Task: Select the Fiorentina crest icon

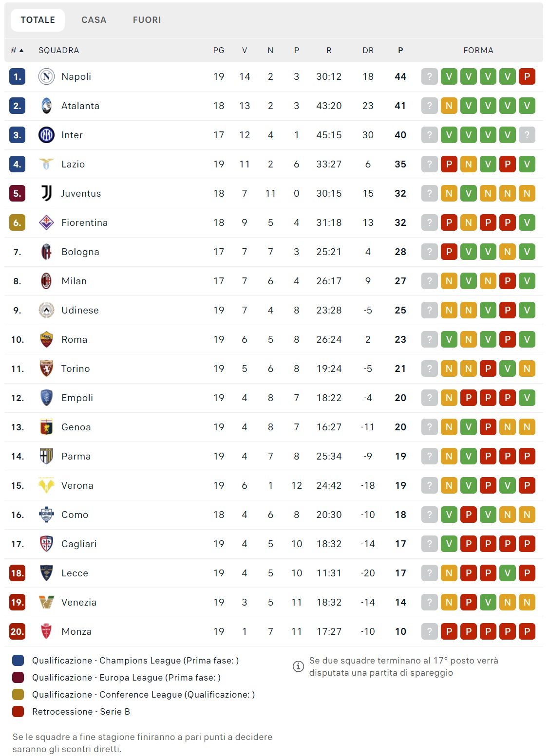Action: [x=46, y=222]
